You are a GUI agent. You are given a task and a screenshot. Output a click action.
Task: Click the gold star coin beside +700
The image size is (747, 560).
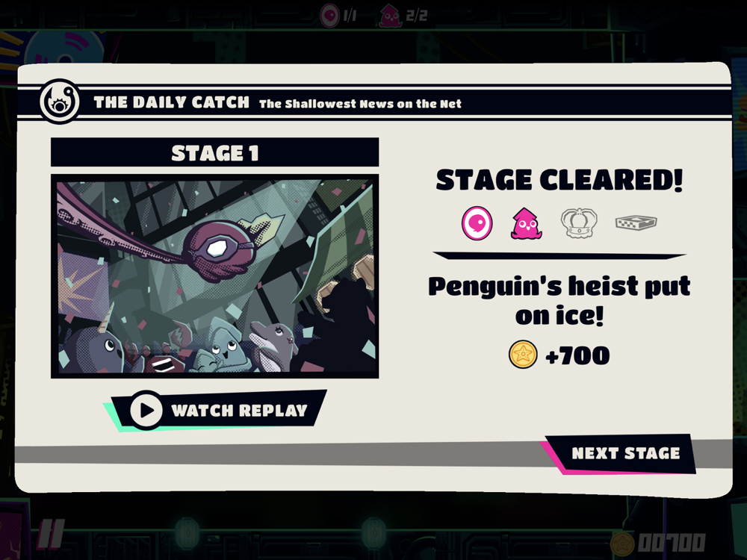click(523, 355)
